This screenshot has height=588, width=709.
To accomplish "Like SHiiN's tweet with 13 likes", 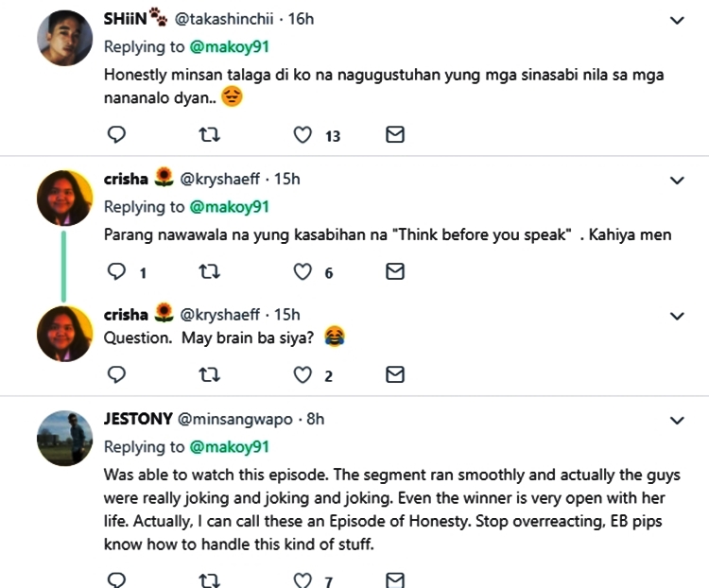I will click(303, 135).
